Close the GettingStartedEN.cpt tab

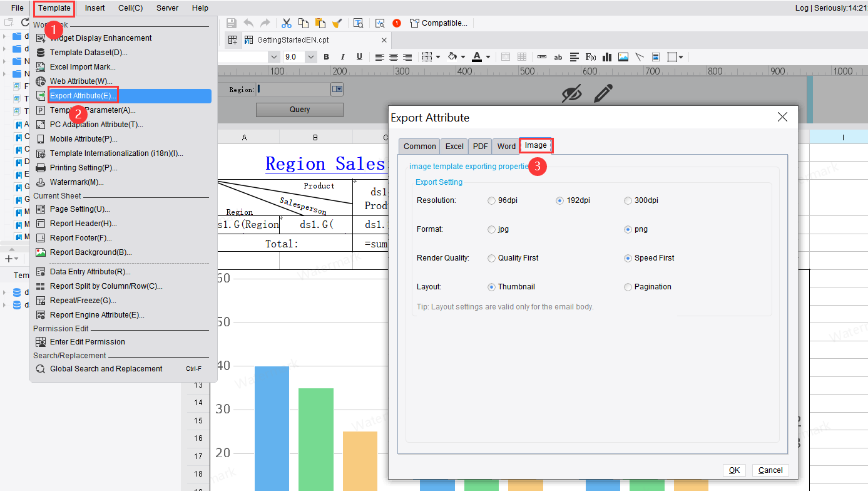point(383,40)
